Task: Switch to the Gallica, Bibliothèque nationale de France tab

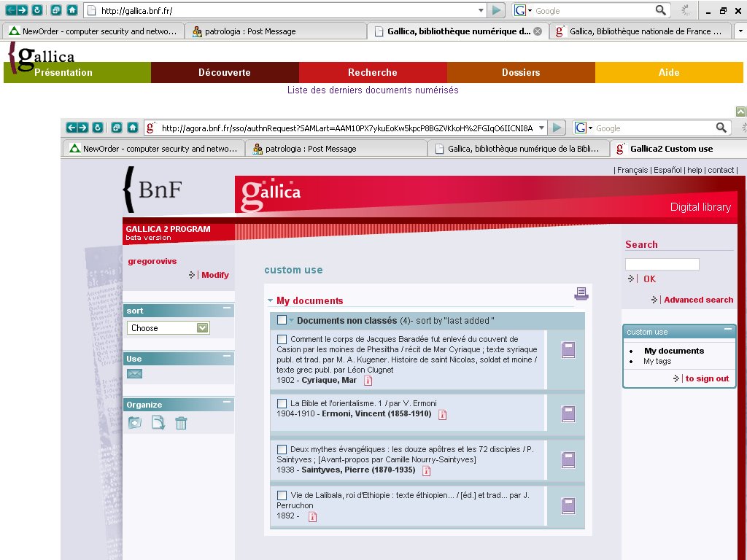Action: tap(640, 31)
